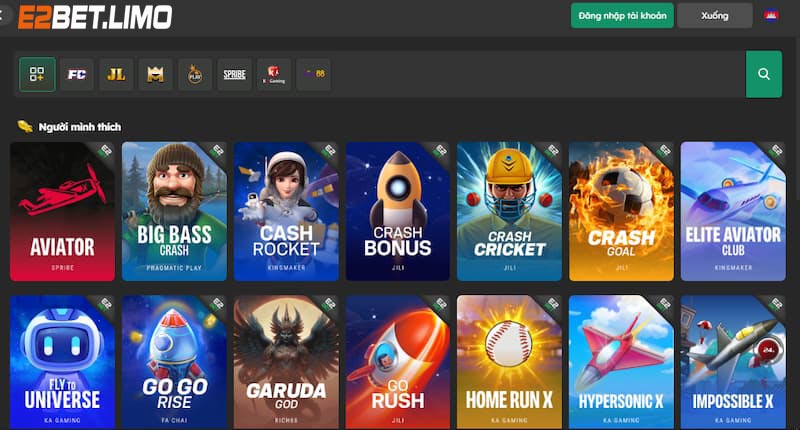Open the Elite Aviator Club game
This screenshot has width=800, height=430.
point(733,211)
